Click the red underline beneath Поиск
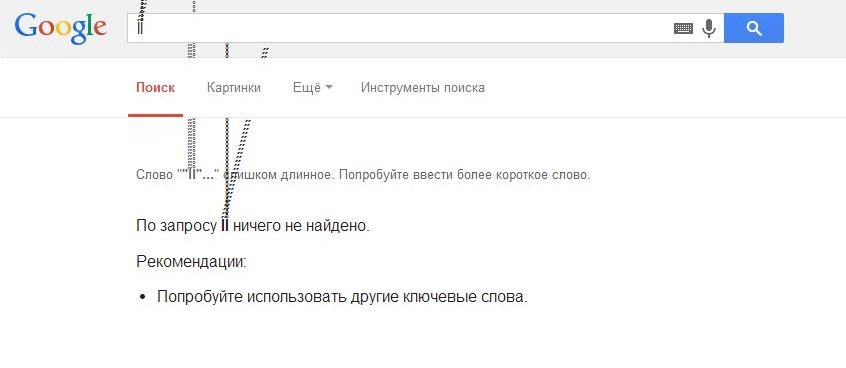 (x=155, y=115)
